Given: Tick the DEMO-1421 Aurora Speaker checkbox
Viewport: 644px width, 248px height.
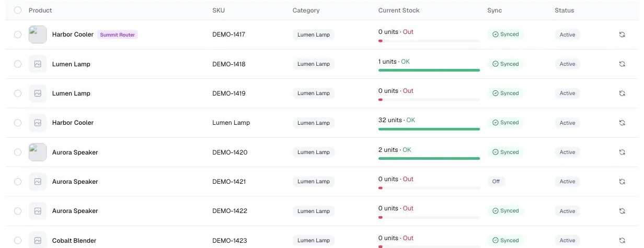Looking at the screenshot, I should [18, 181].
